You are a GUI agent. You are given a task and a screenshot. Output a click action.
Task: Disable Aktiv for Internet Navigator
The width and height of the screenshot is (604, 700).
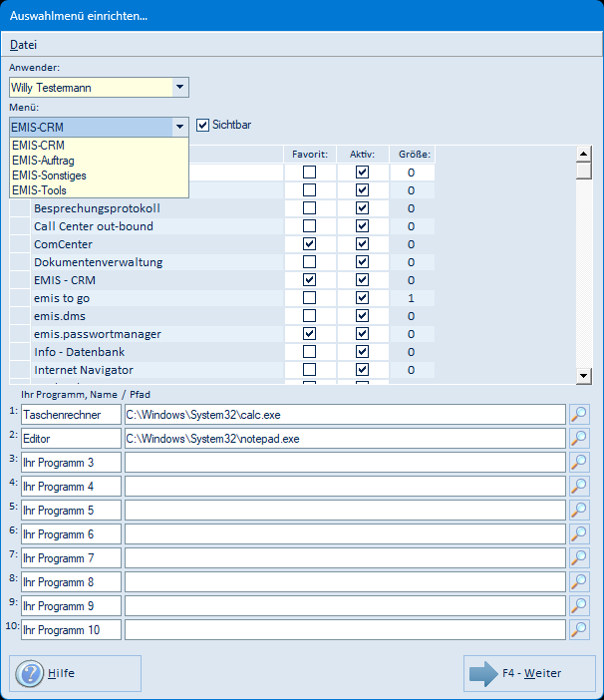[362, 370]
